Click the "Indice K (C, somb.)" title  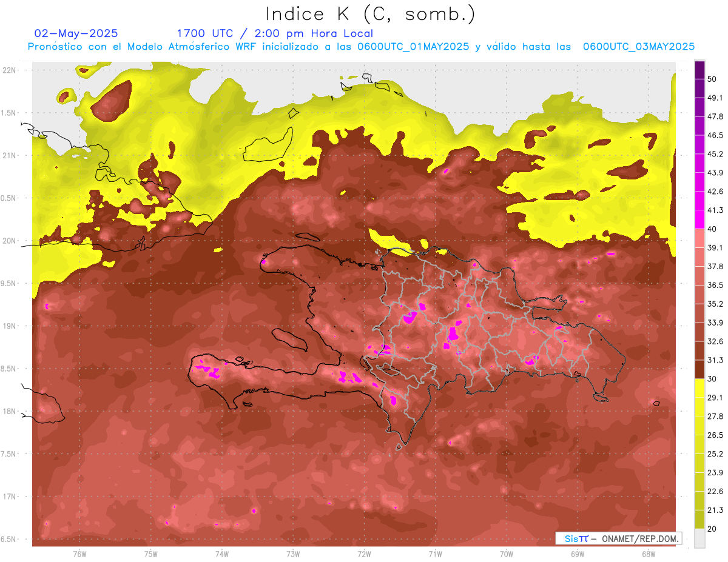[371, 15]
